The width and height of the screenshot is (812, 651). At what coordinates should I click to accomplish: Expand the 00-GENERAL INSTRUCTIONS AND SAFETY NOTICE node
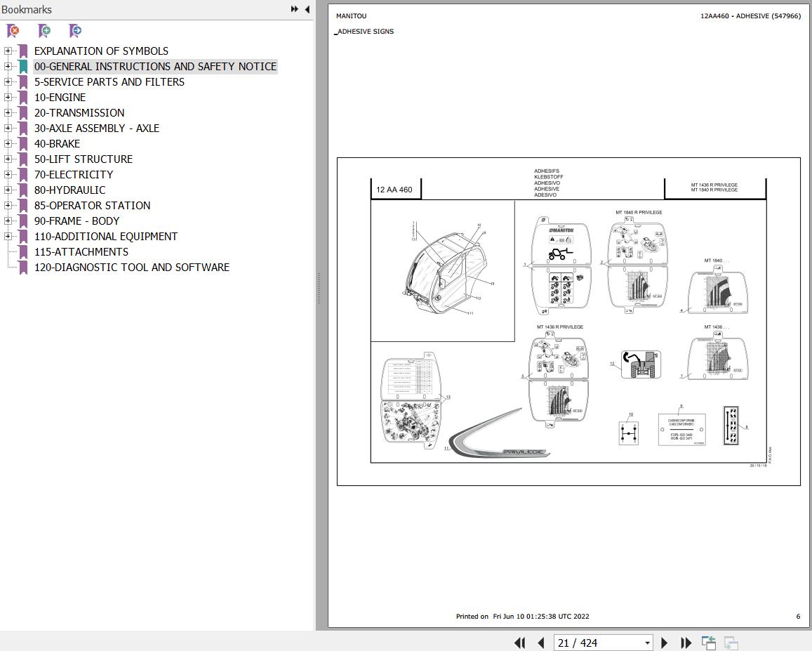(x=7, y=66)
